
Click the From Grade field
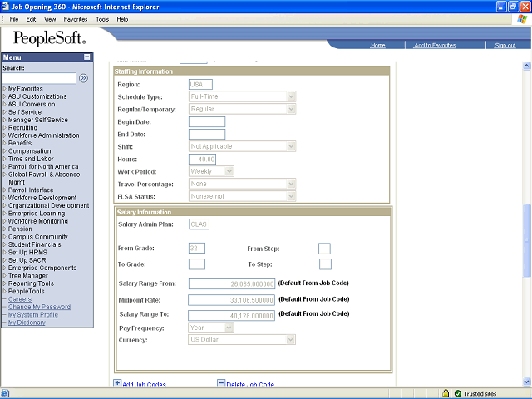[x=197, y=248]
